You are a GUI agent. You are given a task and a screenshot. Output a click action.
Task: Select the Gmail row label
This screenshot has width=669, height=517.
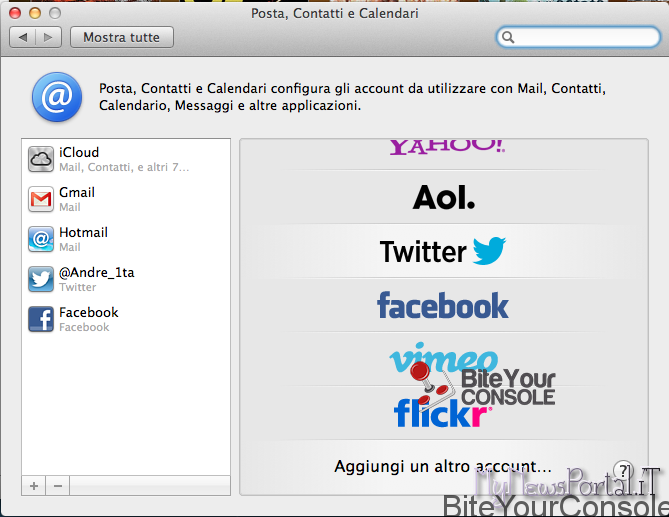tap(77, 192)
